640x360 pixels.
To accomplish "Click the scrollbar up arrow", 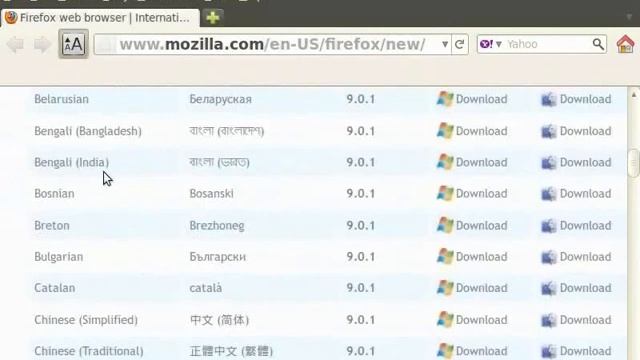I will (634, 95).
